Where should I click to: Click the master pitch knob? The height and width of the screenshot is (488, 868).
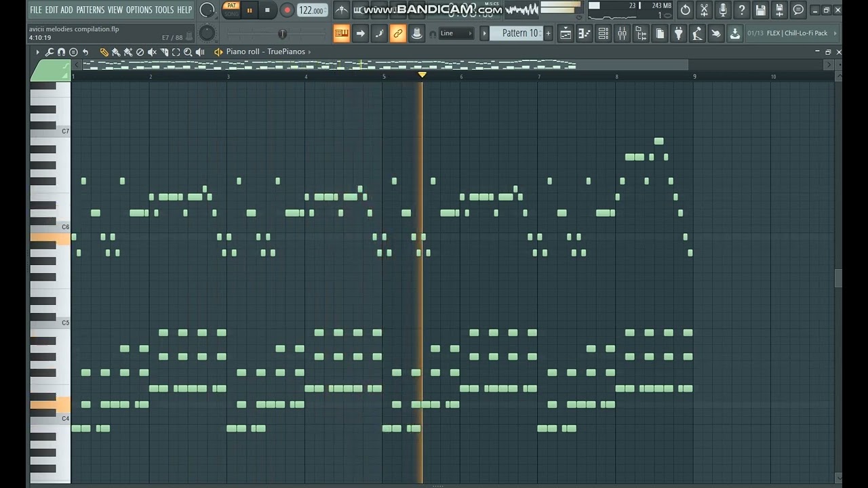pos(208,33)
